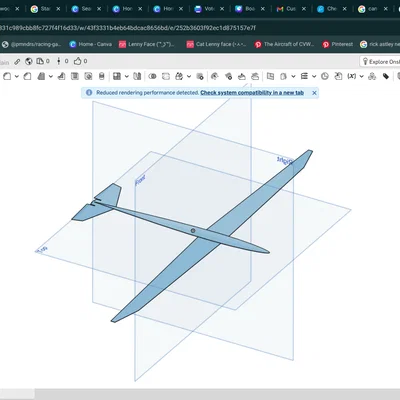Click the Delete face tool icon
The image size is (400, 400).
[228, 76]
